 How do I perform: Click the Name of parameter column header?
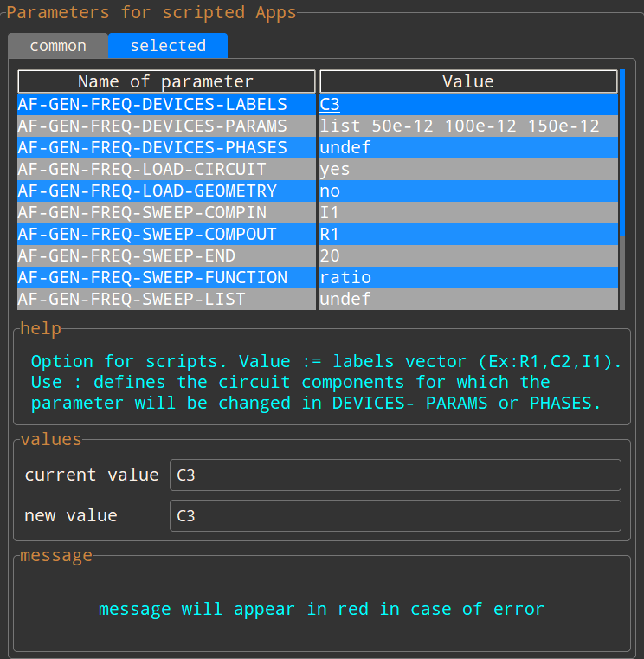(x=166, y=81)
